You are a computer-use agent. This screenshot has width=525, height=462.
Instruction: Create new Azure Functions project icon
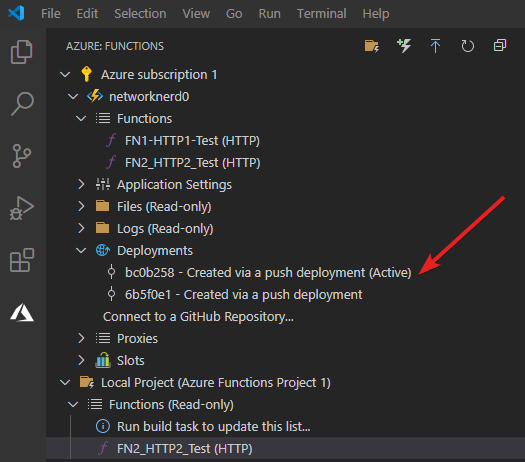click(x=372, y=46)
